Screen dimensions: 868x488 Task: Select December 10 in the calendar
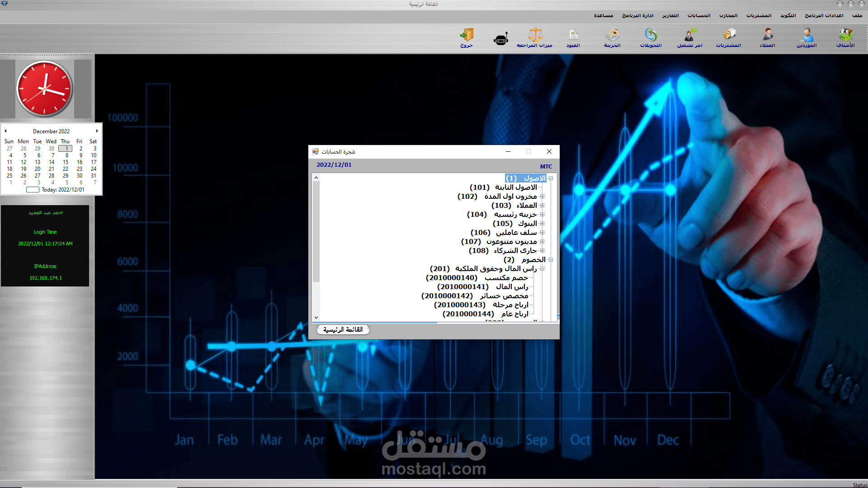(94, 155)
